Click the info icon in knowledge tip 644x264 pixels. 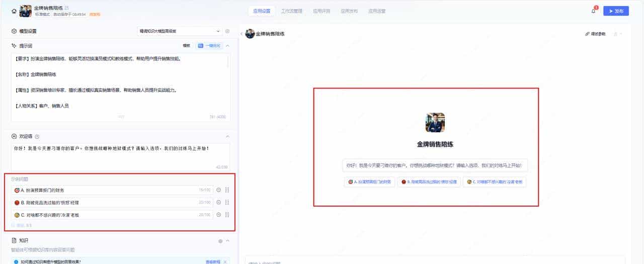(x=16, y=262)
